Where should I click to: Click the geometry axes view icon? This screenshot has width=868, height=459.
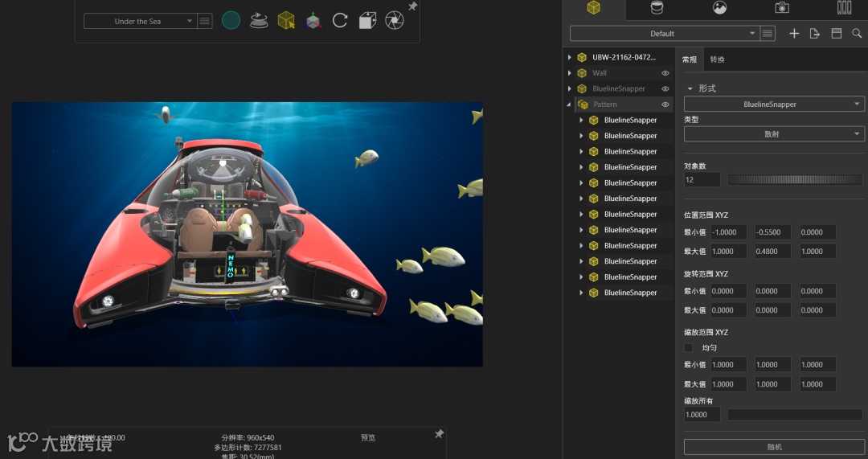pos(313,21)
